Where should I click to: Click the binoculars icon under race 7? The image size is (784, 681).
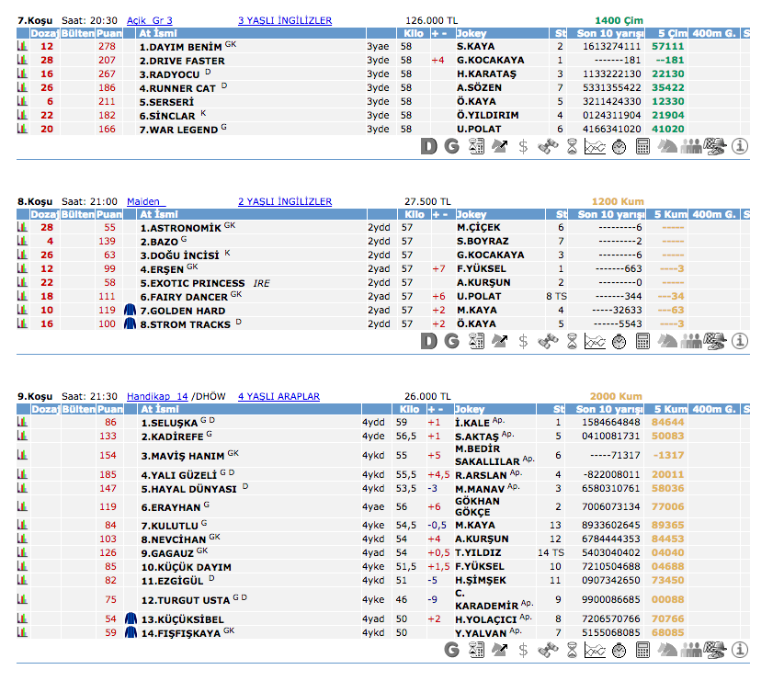[547, 145]
